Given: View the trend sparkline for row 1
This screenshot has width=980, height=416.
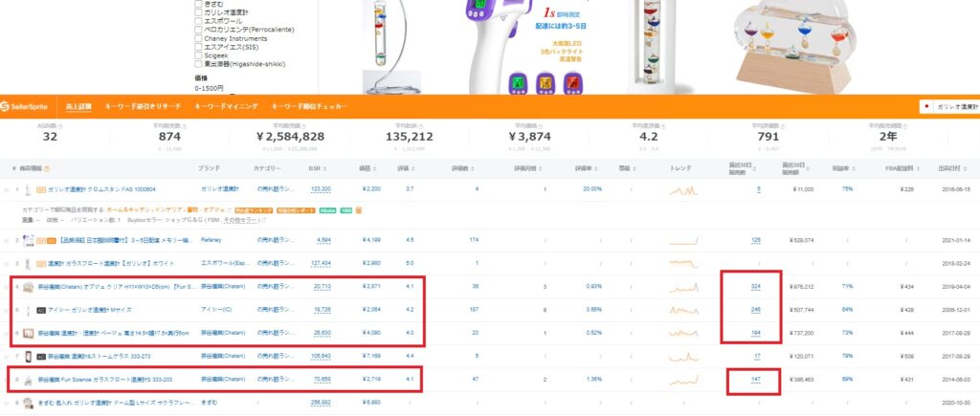Looking at the screenshot, I should click(x=683, y=190).
